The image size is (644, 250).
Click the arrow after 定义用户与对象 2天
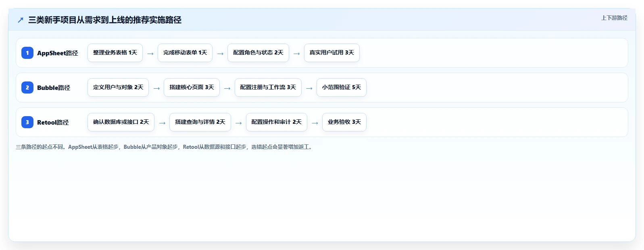[156, 88]
